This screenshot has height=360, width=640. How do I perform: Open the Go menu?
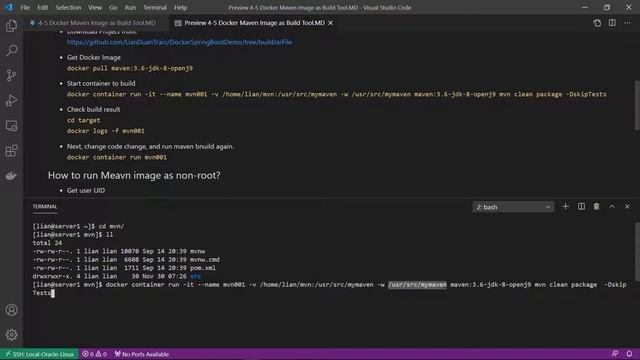[x=113, y=7]
